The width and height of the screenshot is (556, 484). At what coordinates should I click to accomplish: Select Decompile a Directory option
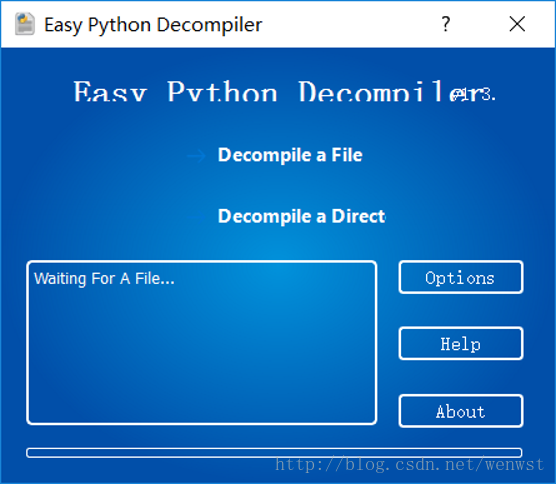[x=301, y=216]
